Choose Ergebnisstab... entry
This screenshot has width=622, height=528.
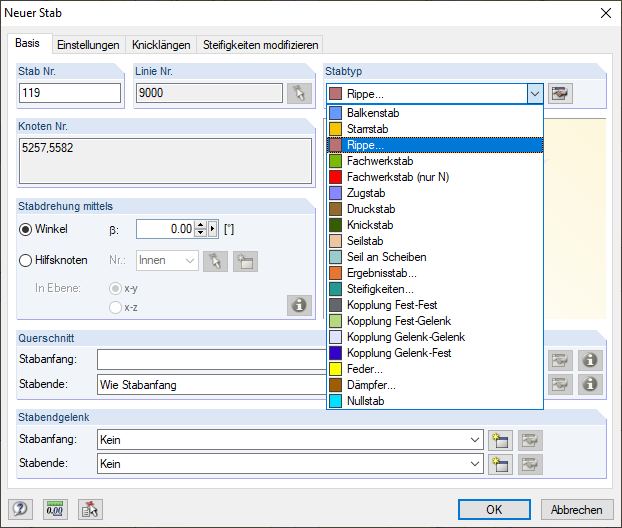pyautogui.click(x=435, y=273)
